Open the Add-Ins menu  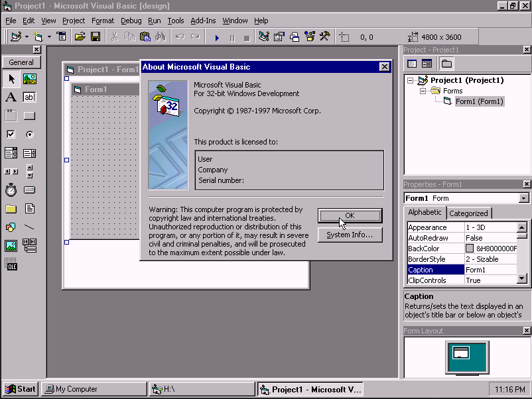203,21
